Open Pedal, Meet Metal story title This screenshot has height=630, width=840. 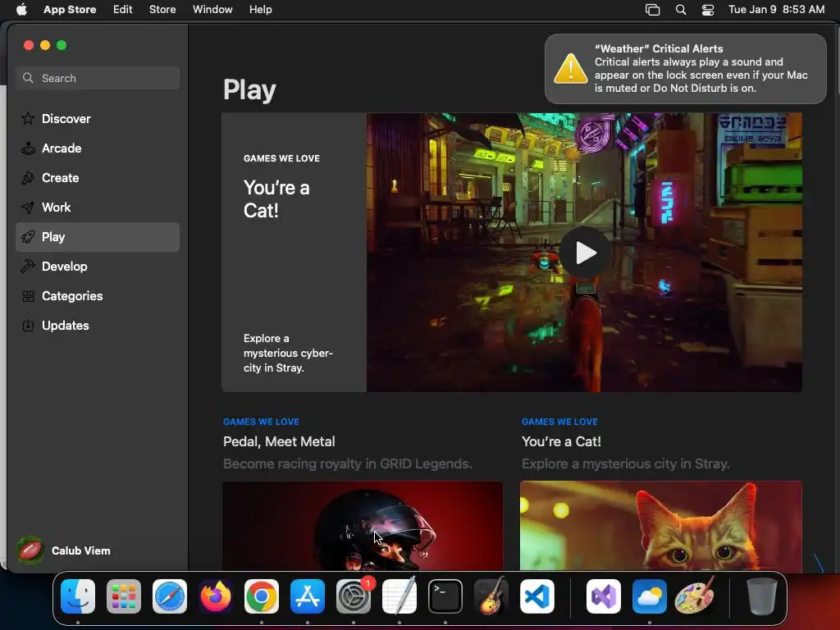[x=279, y=441]
